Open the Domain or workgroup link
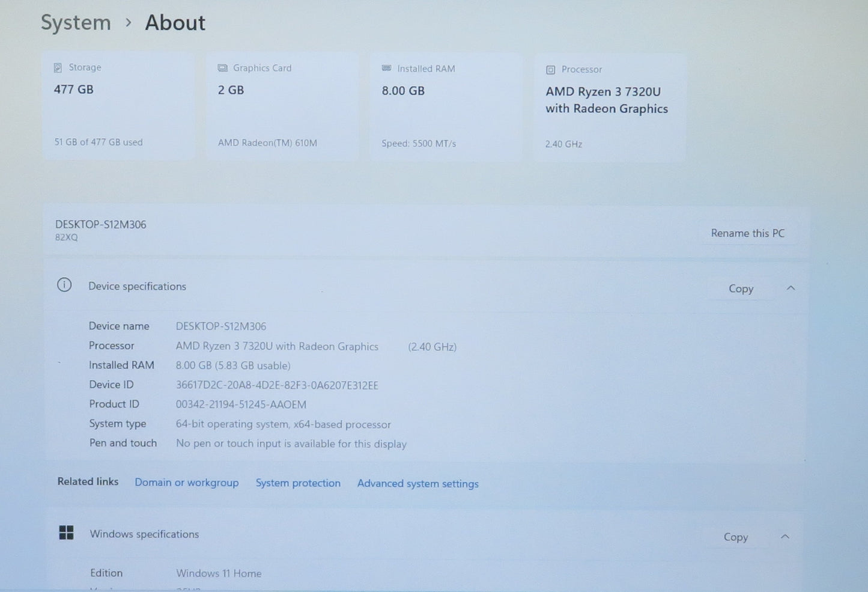The image size is (868, 592). [x=186, y=483]
